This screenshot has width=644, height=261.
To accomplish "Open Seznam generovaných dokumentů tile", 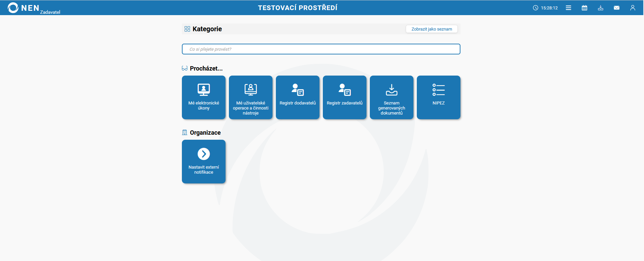I will click(x=392, y=97).
